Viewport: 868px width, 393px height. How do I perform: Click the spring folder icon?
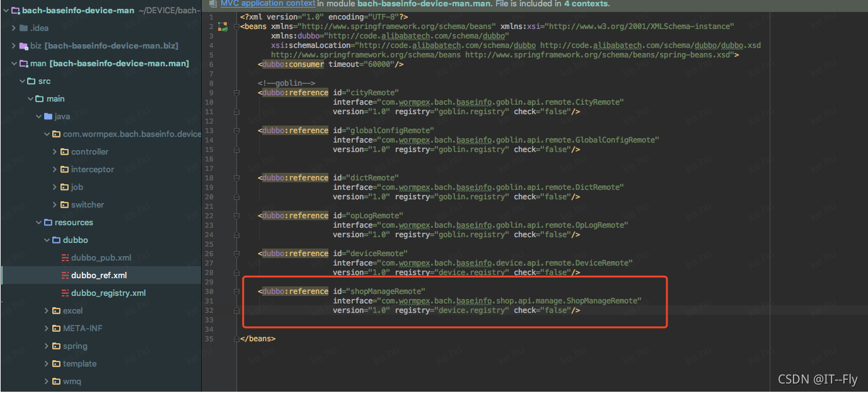click(x=56, y=346)
